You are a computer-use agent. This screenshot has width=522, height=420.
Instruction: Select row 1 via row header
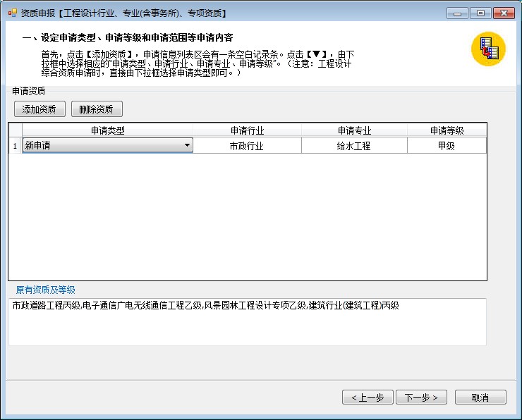point(15,146)
